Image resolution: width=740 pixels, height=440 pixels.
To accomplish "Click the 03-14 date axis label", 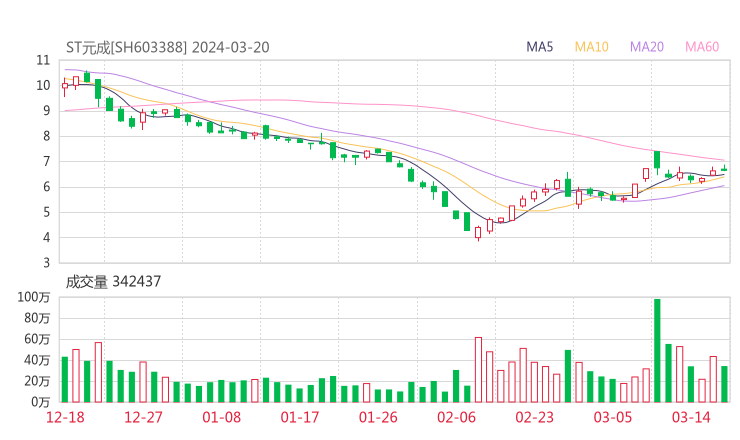I will tap(691, 417).
